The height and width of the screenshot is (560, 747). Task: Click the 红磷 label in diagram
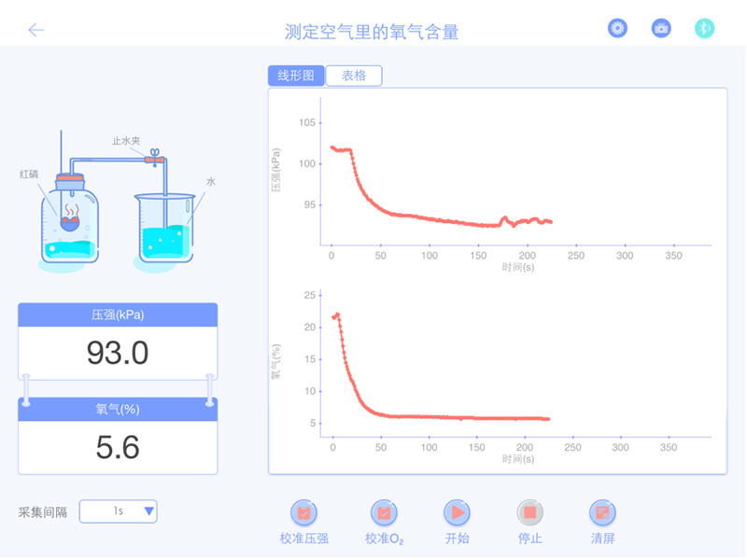coord(29,175)
